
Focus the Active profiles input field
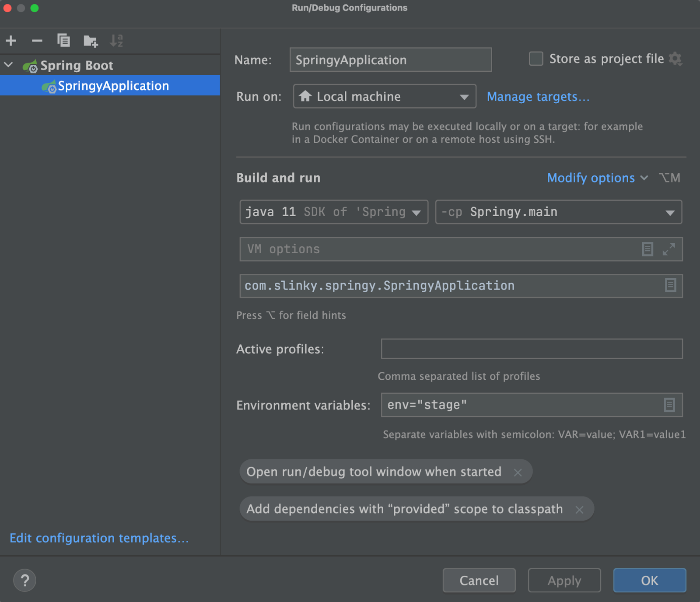click(x=532, y=349)
